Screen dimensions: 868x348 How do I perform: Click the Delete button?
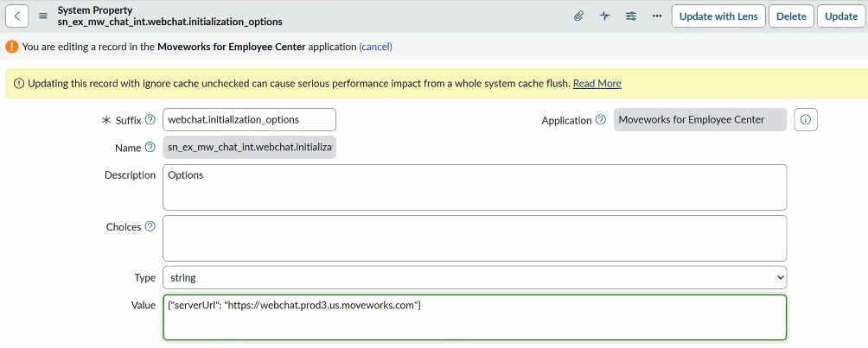point(791,16)
